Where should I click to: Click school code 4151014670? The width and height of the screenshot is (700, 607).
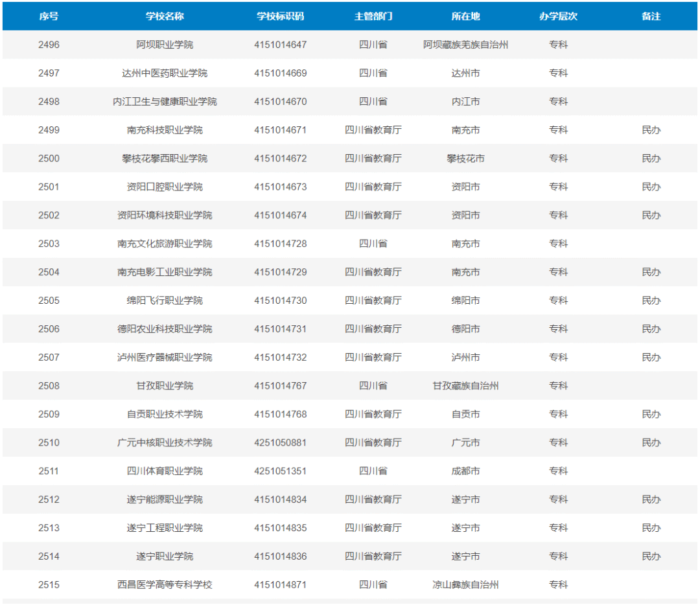click(x=281, y=102)
